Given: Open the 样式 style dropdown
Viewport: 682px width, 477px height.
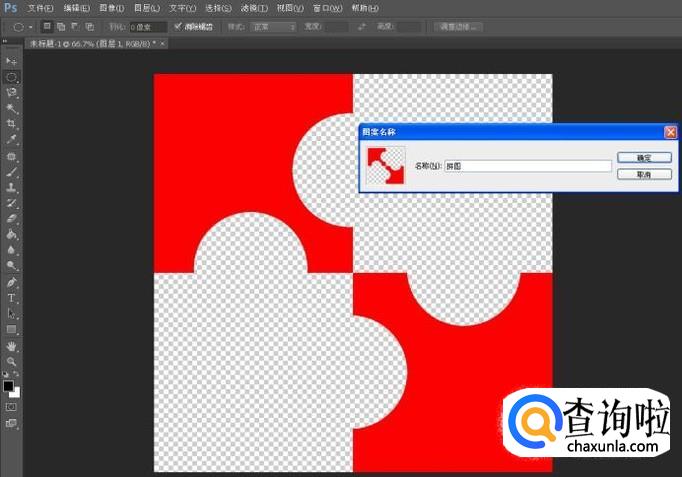Looking at the screenshot, I should 273,27.
